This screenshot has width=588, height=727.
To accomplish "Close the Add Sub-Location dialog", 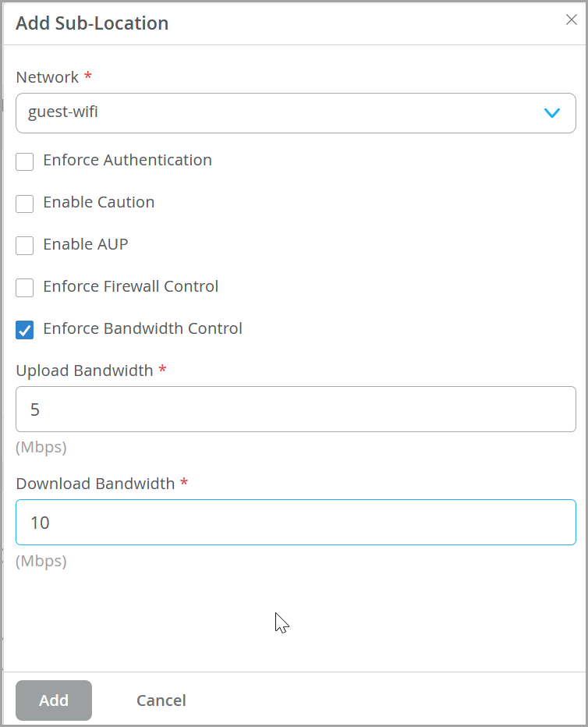I will pyautogui.click(x=571, y=20).
